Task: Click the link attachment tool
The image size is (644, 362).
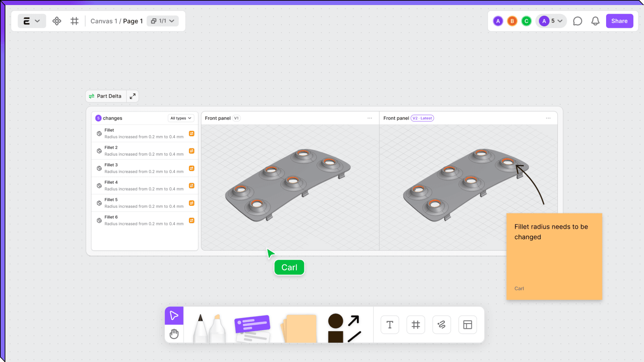Action: [441, 325]
